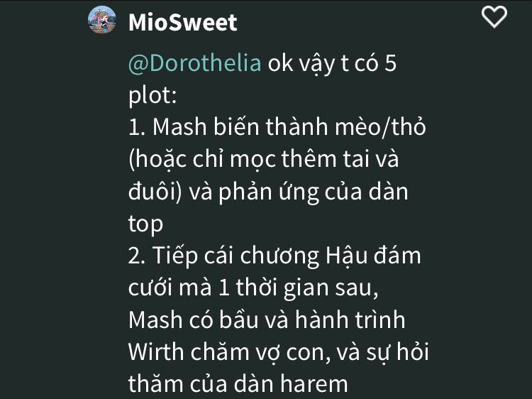Open the MioSweet username profile
The height and width of the screenshot is (399, 532).
(x=182, y=23)
